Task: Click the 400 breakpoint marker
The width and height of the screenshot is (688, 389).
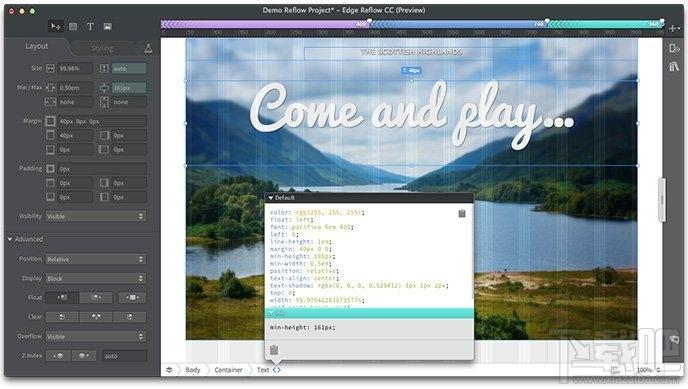Action: pos(369,21)
